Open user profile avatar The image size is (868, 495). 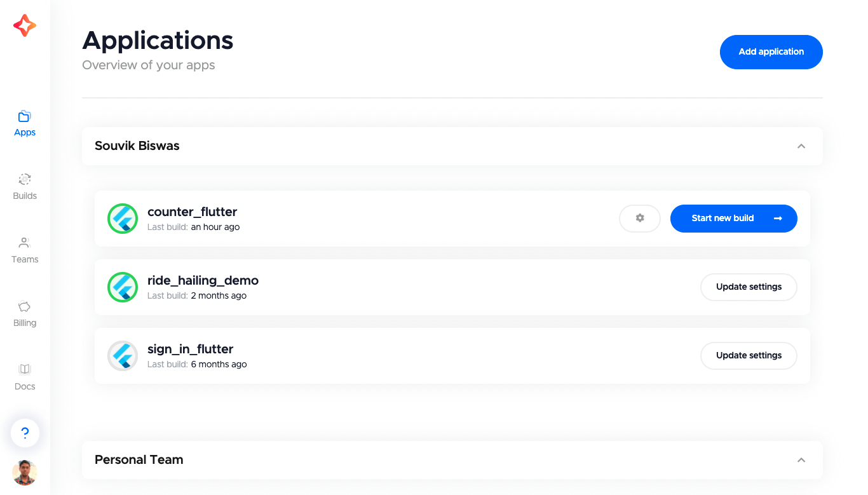point(25,473)
